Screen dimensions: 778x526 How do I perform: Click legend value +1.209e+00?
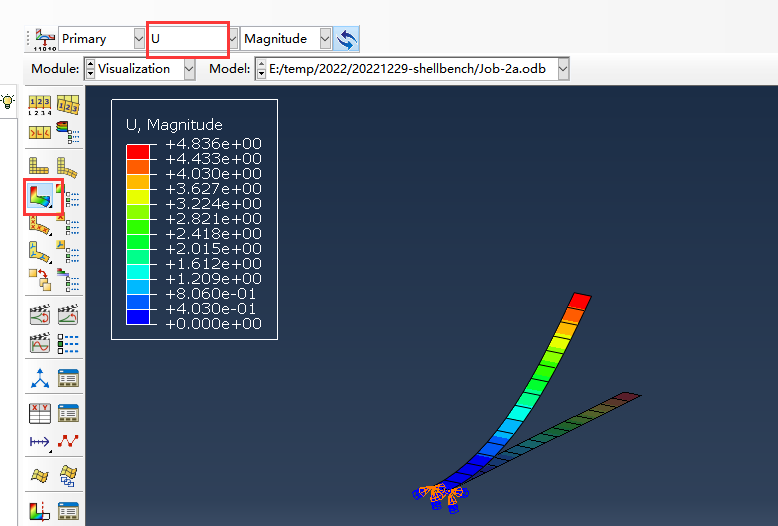click(213, 279)
